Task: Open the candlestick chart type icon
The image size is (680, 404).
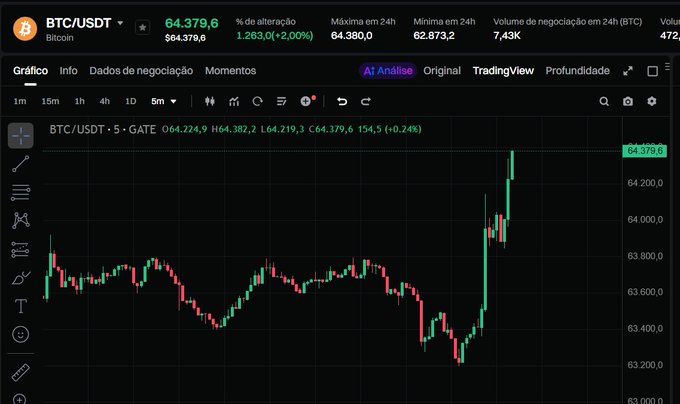Action: pyautogui.click(x=210, y=101)
